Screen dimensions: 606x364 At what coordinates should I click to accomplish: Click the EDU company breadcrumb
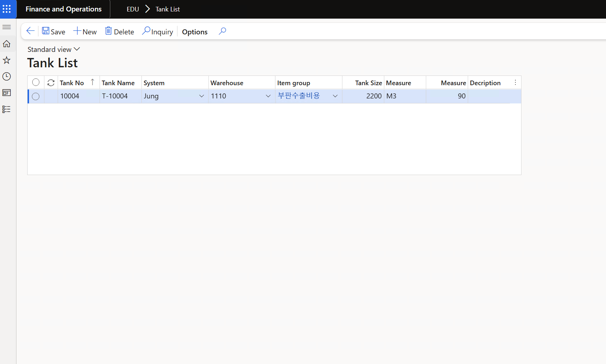(x=133, y=9)
